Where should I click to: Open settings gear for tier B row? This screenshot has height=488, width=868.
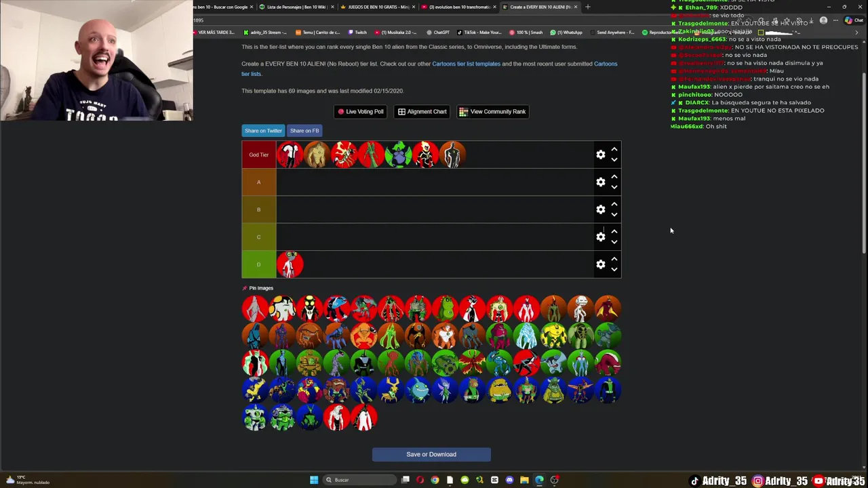(601, 209)
